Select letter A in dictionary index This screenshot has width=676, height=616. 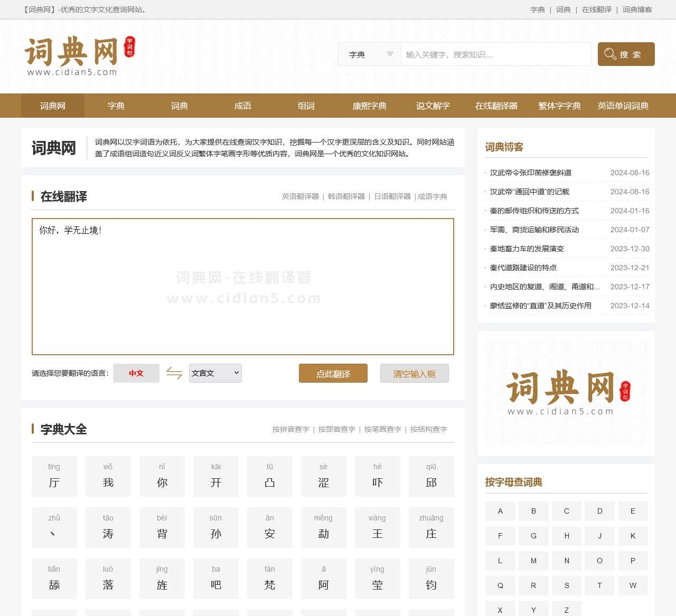pyautogui.click(x=500, y=511)
